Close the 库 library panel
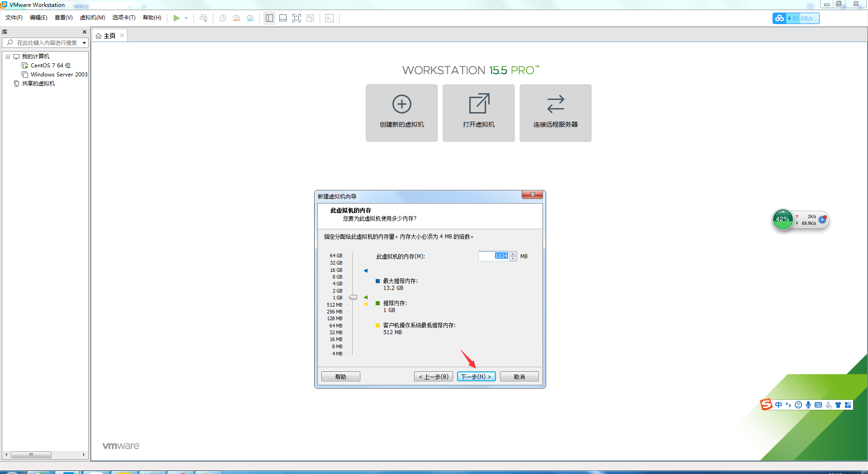 [x=84, y=32]
